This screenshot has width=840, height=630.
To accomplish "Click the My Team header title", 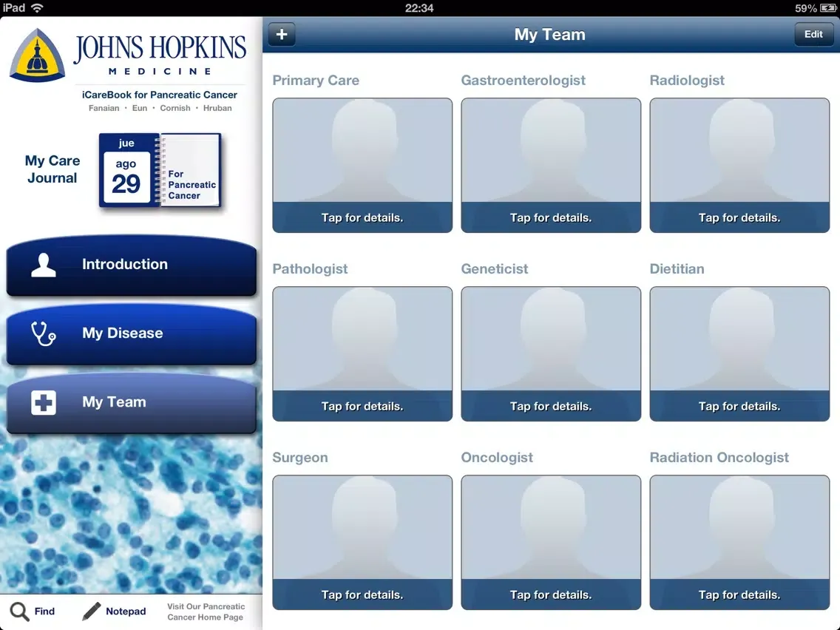I will pos(549,34).
